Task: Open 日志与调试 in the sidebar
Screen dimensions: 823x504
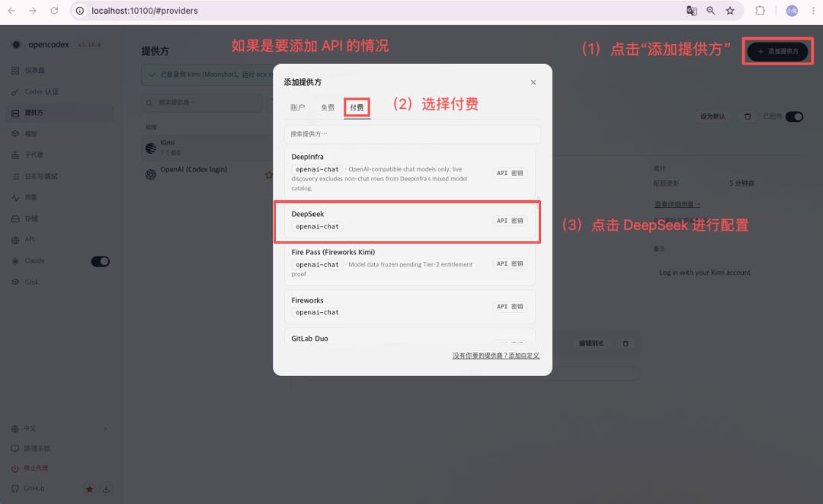Action: click(x=59, y=176)
